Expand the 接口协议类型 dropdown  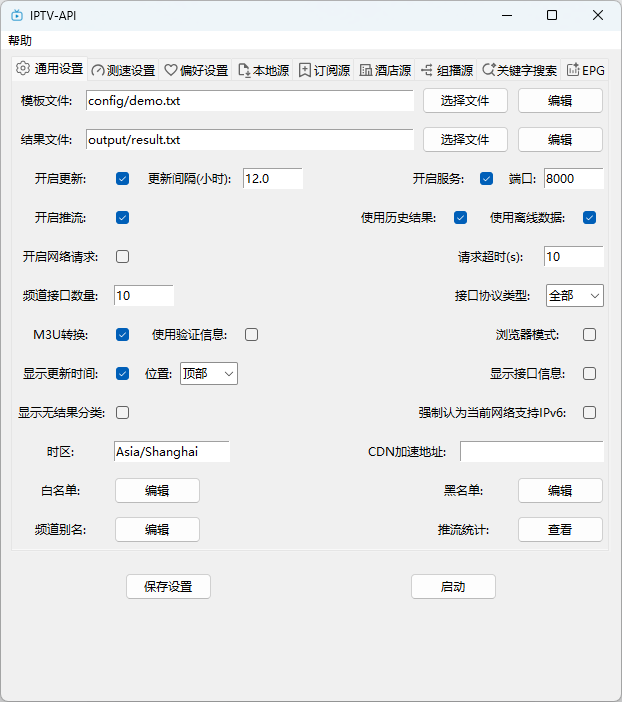(x=575, y=295)
